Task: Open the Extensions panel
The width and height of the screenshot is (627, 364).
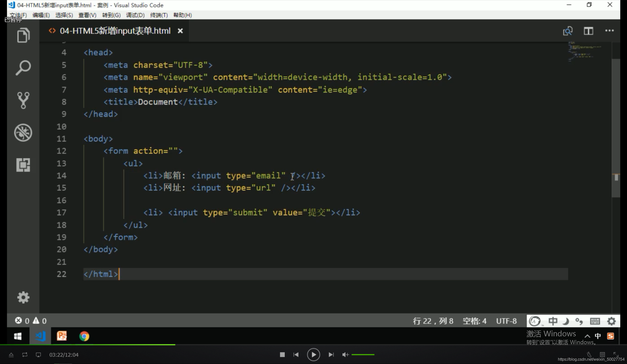Action: [23, 165]
